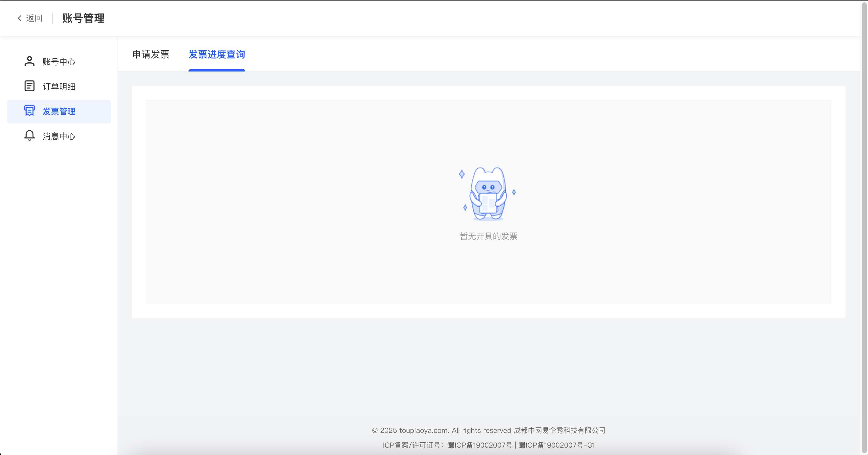Click the 返回 back link text
868x455 pixels.
[34, 18]
